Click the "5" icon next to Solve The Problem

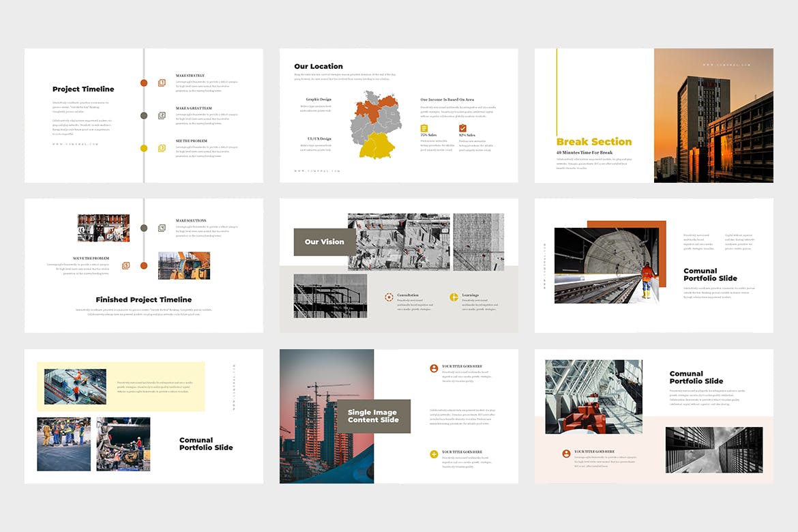click(126, 265)
